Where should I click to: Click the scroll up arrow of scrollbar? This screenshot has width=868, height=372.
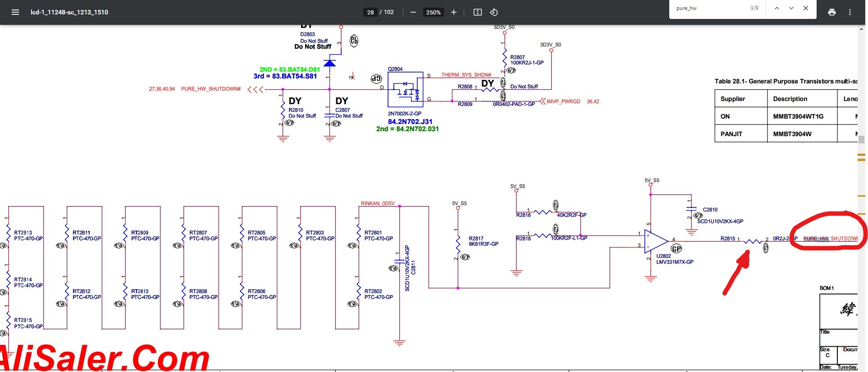coord(862,29)
